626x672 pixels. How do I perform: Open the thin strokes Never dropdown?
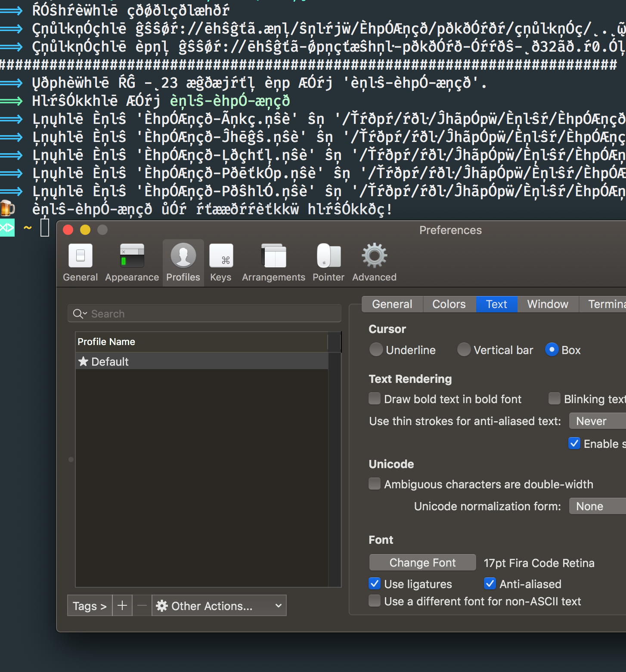pos(596,421)
